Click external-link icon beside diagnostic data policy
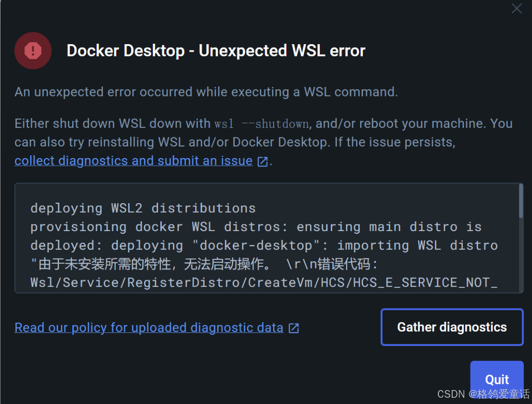The image size is (532, 404). (293, 328)
